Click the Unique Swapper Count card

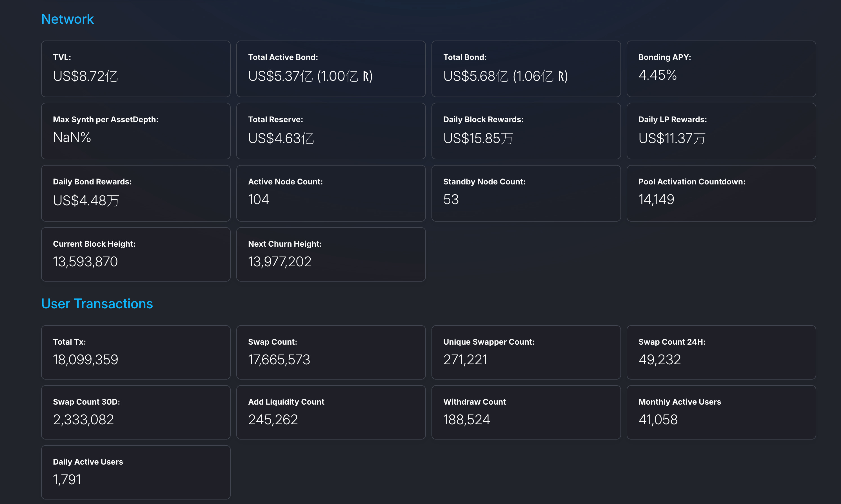pyautogui.click(x=526, y=352)
